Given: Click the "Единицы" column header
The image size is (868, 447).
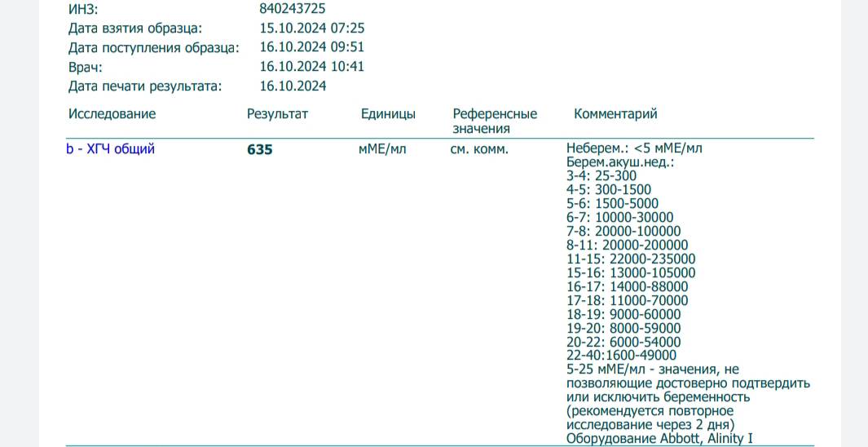Looking at the screenshot, I should pos(388,114).
